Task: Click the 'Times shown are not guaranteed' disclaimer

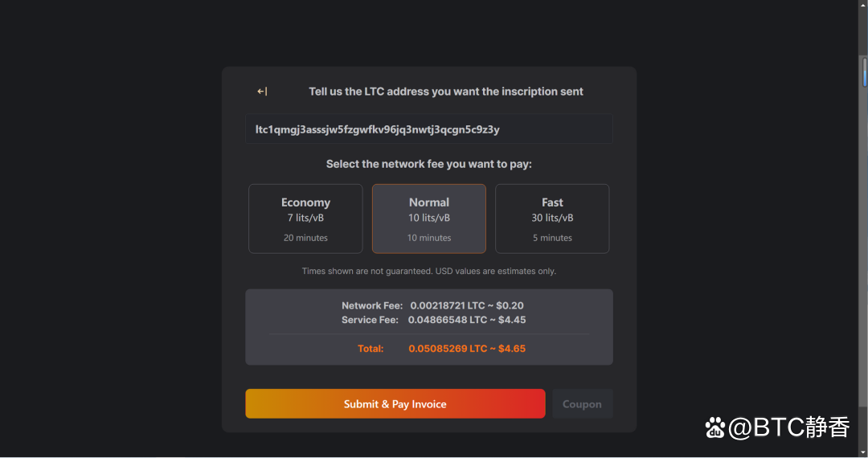Action: coord(429,271)
